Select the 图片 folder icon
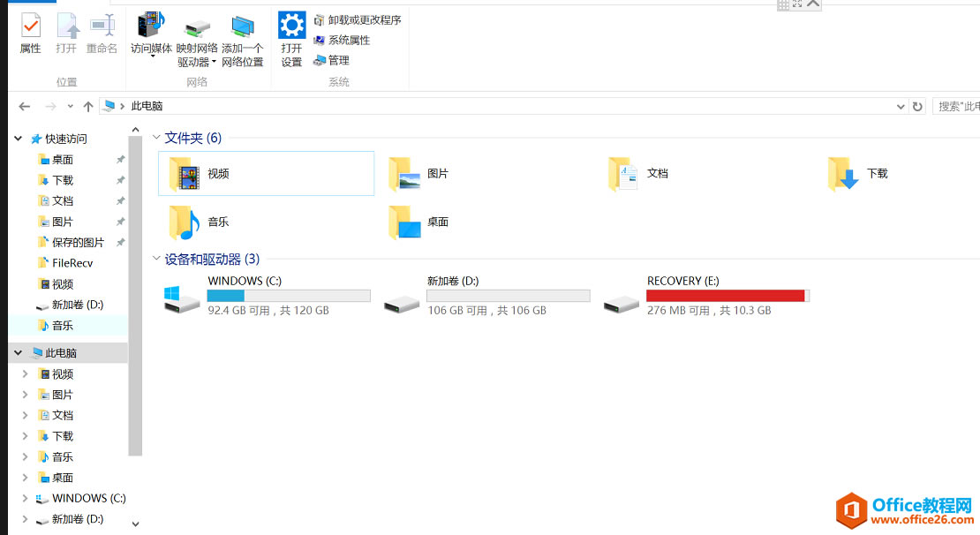980x535 pixels. (x=403, y=174)
